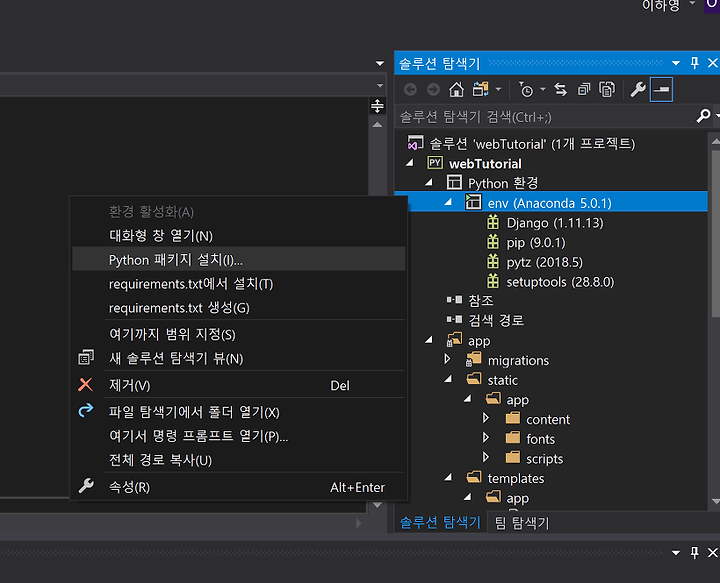Select the Python 환경 node
The height and width of the screenshot is (583, 720).
(503, 183)
